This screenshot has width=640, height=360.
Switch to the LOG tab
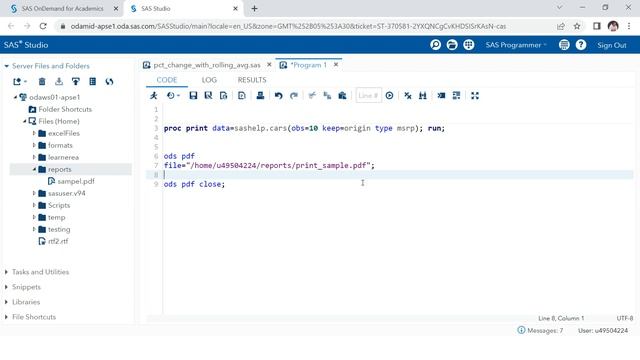tap(209, 80)
